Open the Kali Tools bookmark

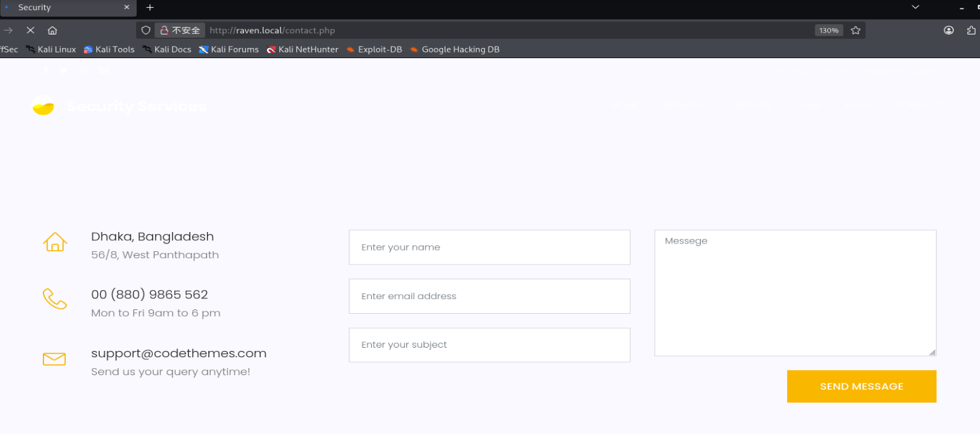(109, 49)
